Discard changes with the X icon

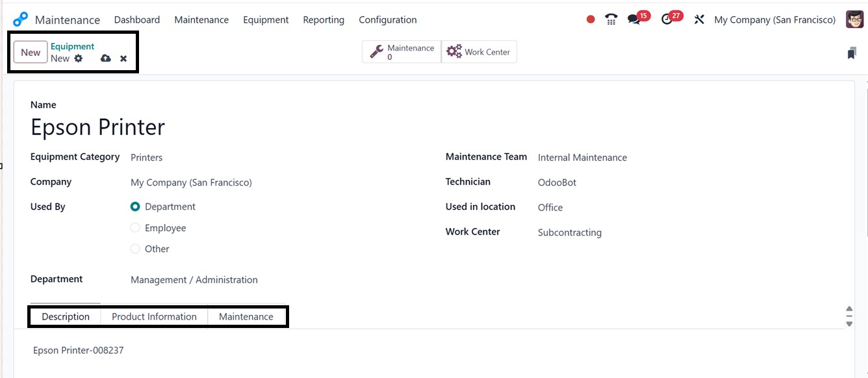pyautogui.click(x=123, y=58)
